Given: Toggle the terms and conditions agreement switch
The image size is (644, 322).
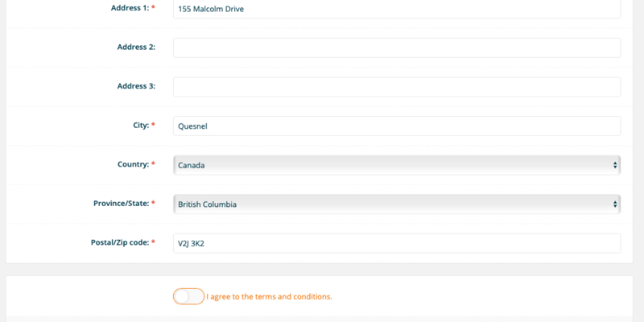Looking at the screenshot, I should [x=188, y=296].
